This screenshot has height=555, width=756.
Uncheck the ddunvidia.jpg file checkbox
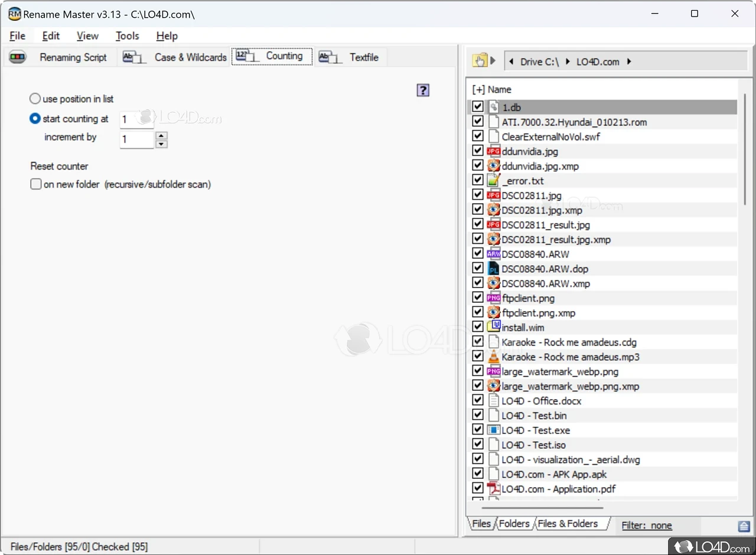pyautogui.click(x=478, y=151)
